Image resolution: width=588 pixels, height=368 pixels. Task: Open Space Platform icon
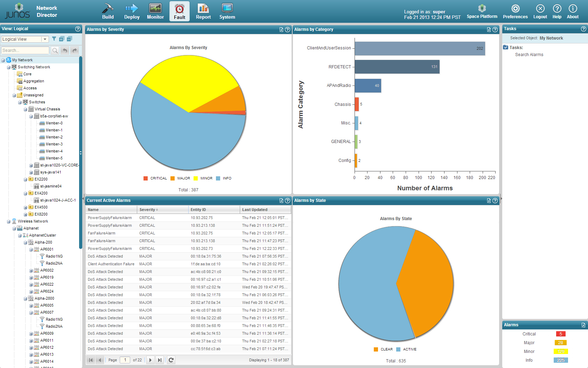pos(482,9)
